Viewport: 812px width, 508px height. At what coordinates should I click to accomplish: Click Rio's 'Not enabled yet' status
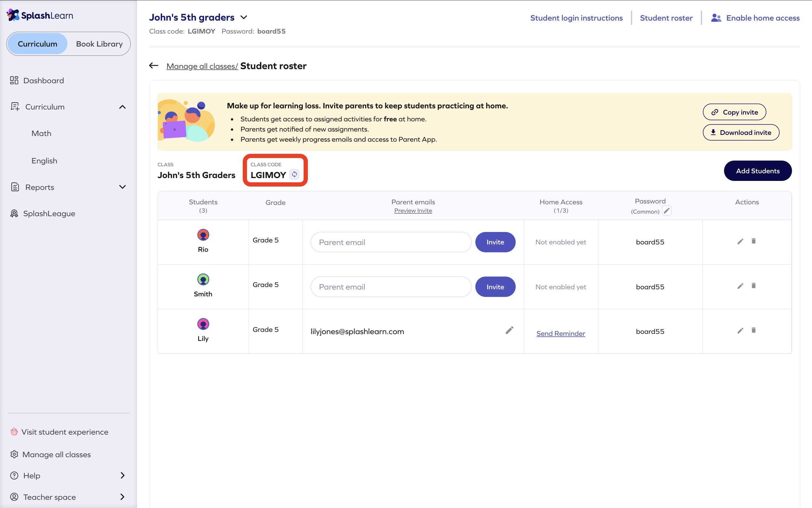[x=561, y=242]
